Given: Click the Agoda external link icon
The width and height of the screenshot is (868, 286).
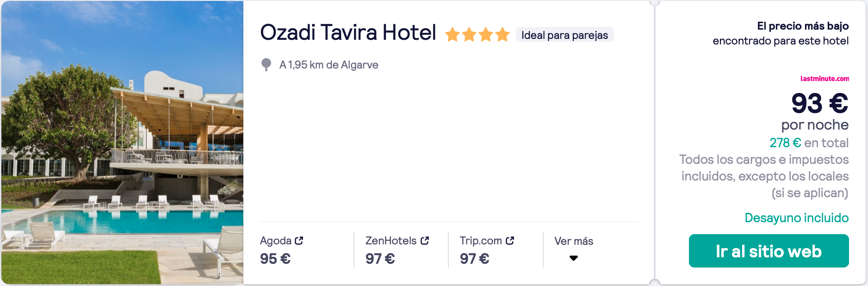Looking at the screenshot, I should [299, 241].
